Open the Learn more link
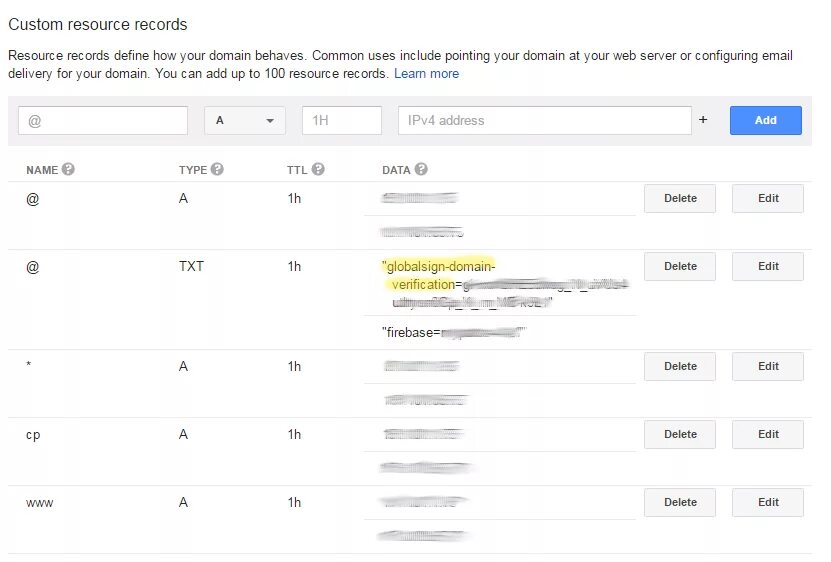831x562 pixels. click(426, 73)
